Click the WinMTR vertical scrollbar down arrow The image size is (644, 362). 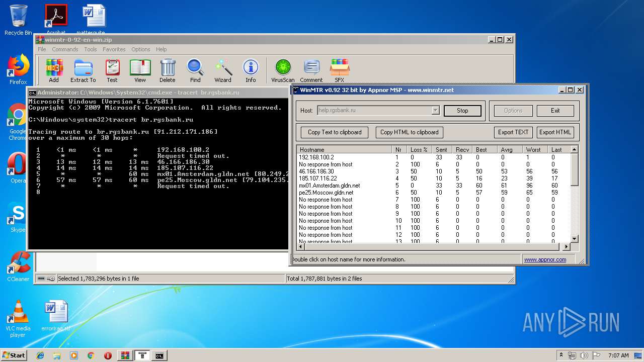tap(574, 238)
